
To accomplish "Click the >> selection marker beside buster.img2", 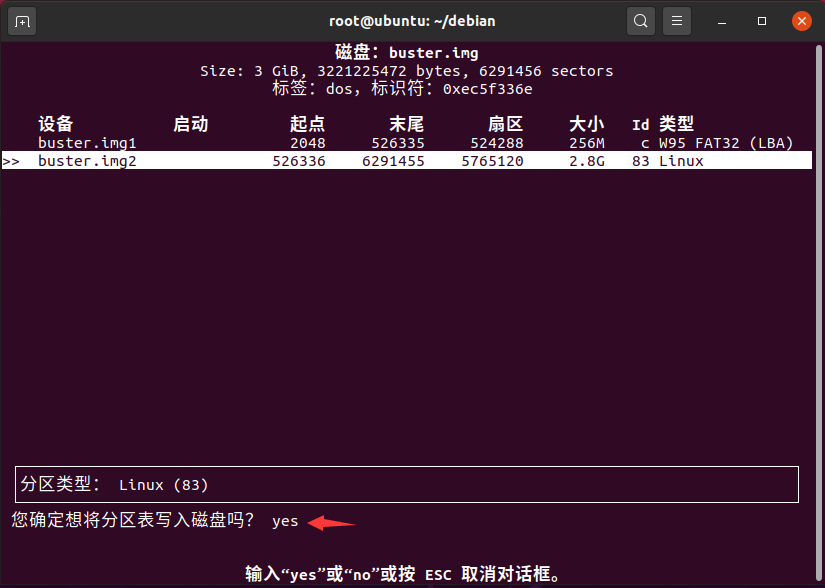I will pos(12,161).
